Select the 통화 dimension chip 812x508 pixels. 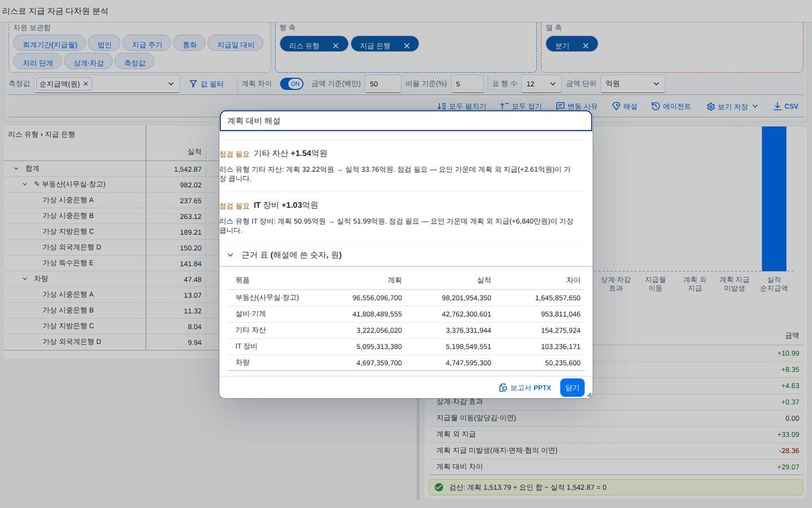189,44
